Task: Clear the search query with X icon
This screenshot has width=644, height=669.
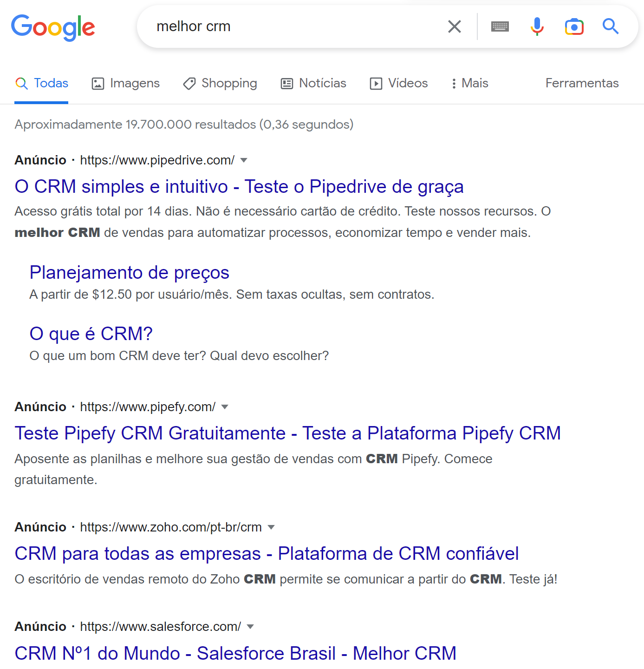Action: click(455, 26)
